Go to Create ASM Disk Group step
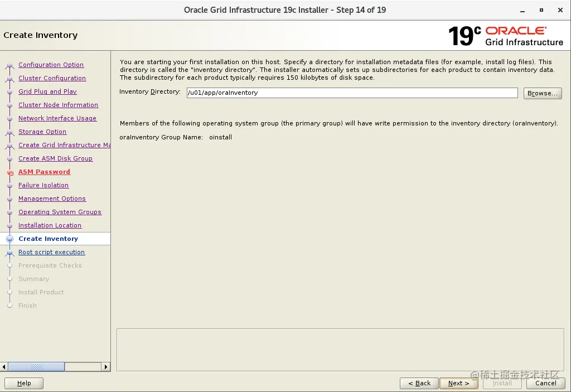The height and width of the screenshot is (392, 571). pos(56,158)
